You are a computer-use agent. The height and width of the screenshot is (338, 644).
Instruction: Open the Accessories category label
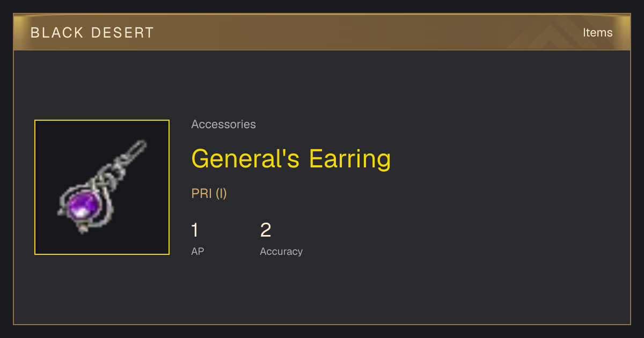(223, 124)
